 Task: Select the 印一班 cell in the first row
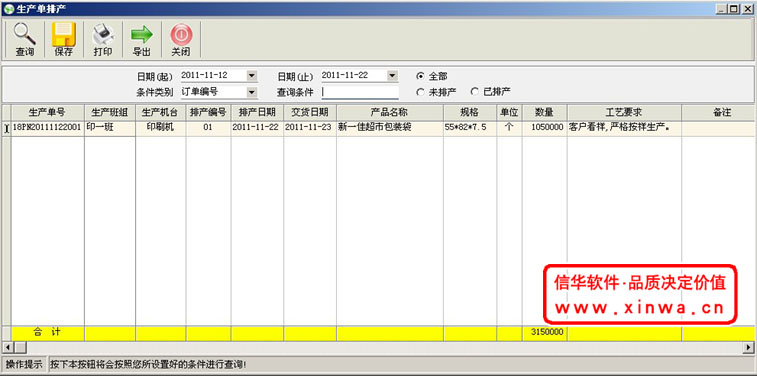[110, 128]
